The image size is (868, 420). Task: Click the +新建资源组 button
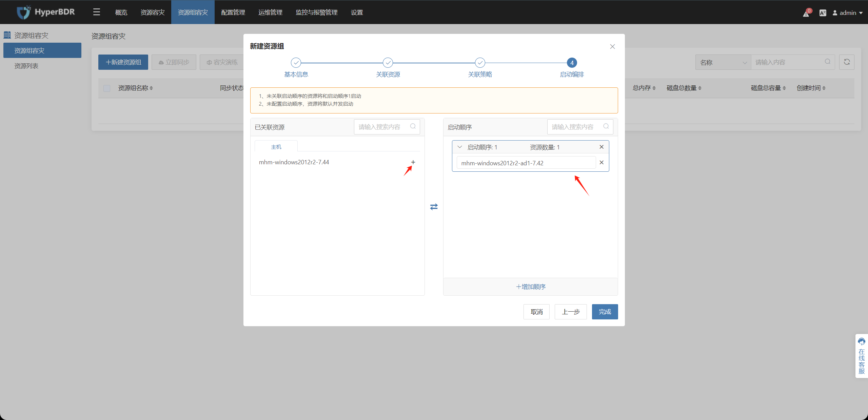[x=123, y=62]
